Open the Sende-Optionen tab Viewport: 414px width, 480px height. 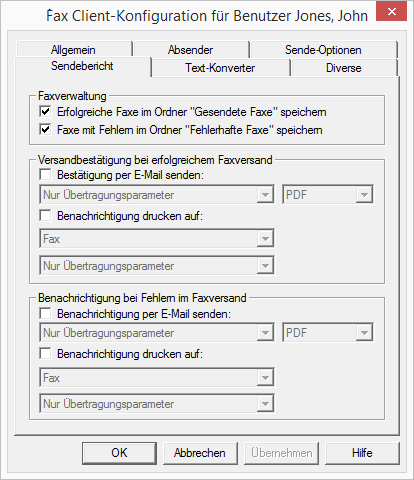coord(323,50)
